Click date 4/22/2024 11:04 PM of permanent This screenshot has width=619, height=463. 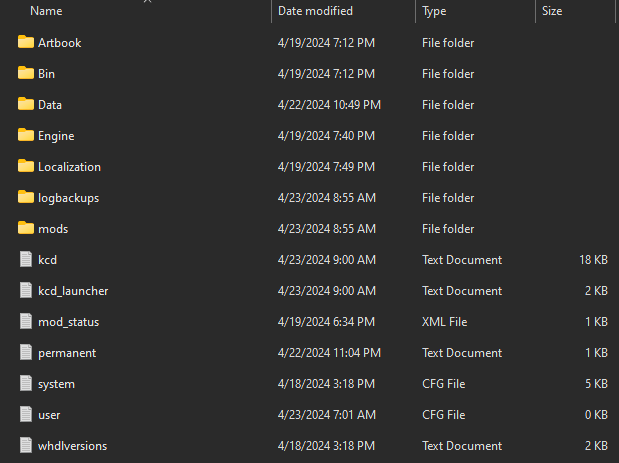point(329,352)
